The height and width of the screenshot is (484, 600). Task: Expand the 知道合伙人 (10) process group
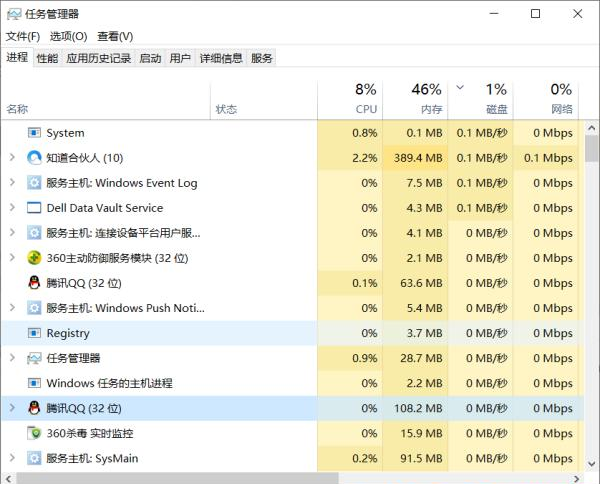tap(11, 158)
